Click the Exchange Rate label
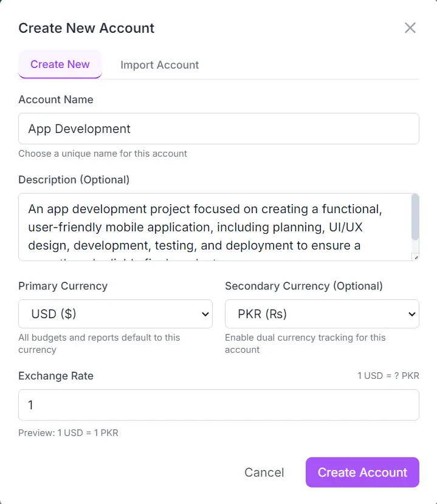The image size is (437, 504). (x=56, y=376)
